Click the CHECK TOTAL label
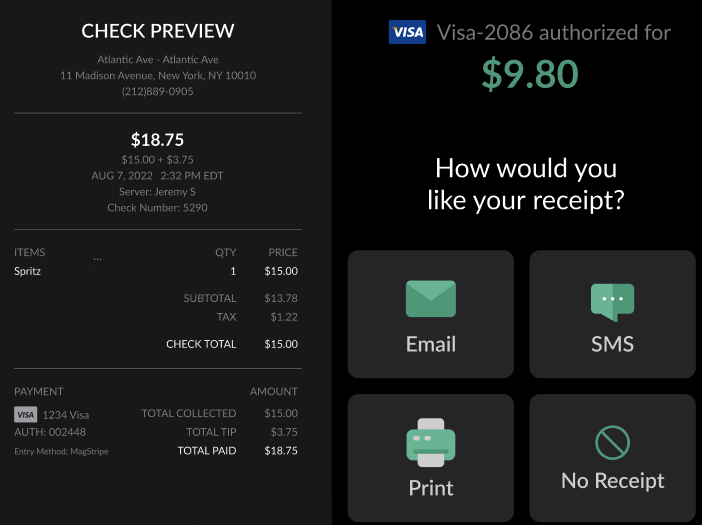702x525 pixels. (x=201, y=344)
